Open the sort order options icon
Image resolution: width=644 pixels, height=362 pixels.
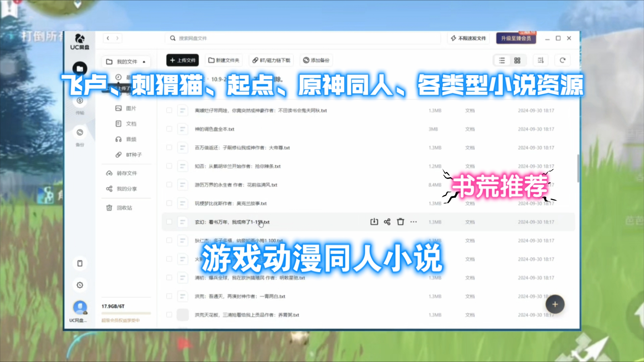tap(541, 60)
